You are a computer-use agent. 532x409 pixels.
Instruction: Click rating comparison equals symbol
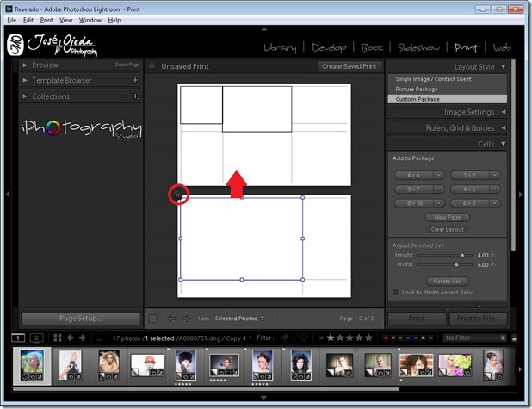click(321, 338)
